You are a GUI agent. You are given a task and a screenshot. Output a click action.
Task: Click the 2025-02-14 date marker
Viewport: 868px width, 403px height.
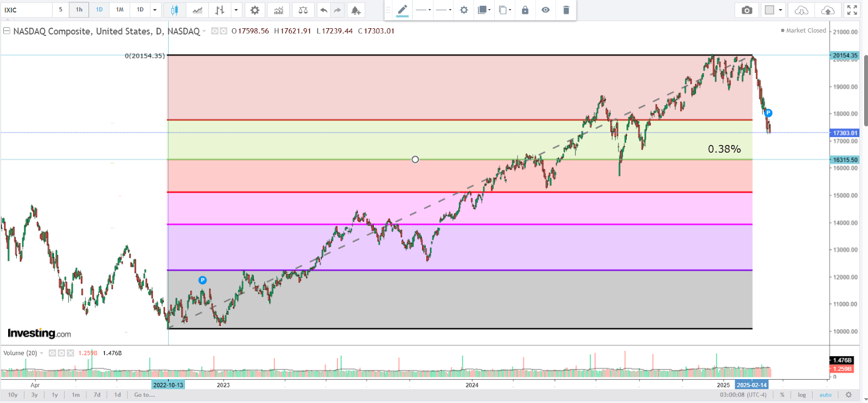(752, 385)
